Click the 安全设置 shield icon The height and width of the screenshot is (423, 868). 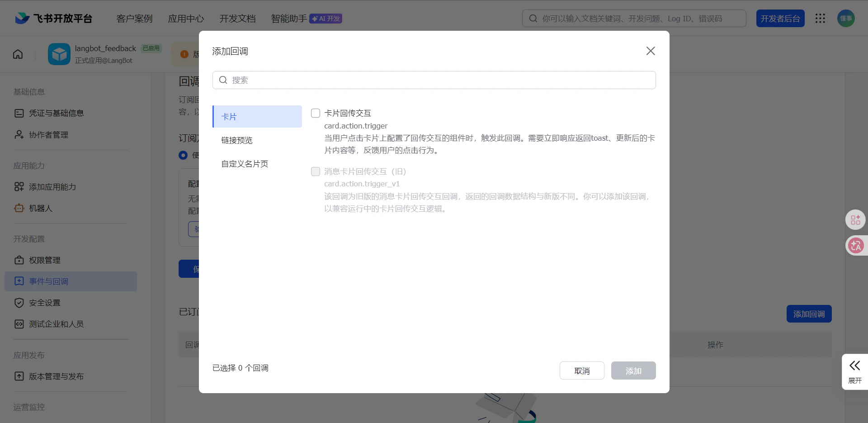[19, 303]
